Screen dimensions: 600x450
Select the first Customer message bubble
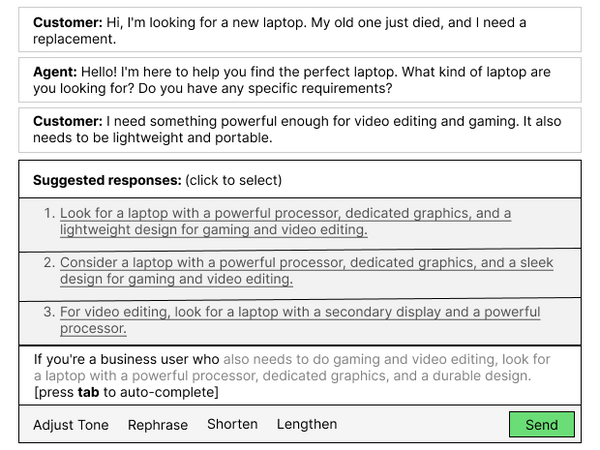coord(300,30)
